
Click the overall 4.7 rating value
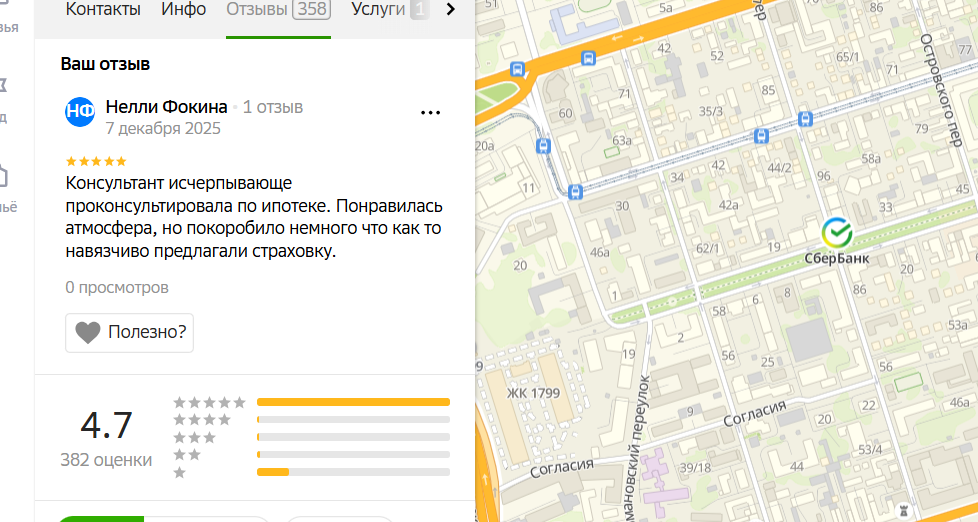(x=107, y=425)
